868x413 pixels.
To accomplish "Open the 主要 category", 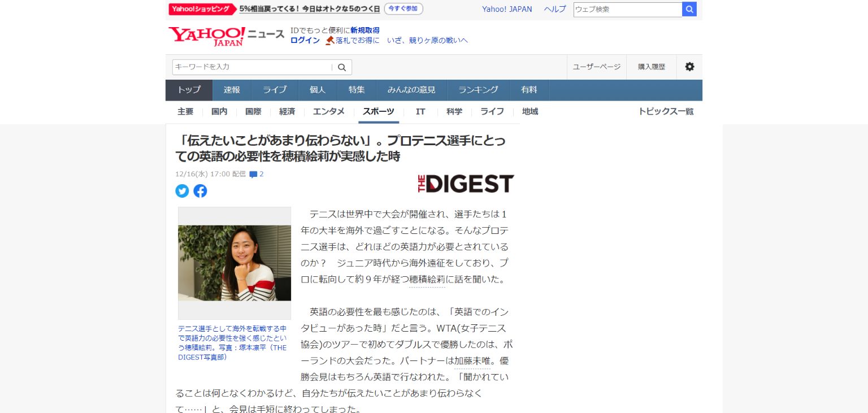I will tap(185, 112).
